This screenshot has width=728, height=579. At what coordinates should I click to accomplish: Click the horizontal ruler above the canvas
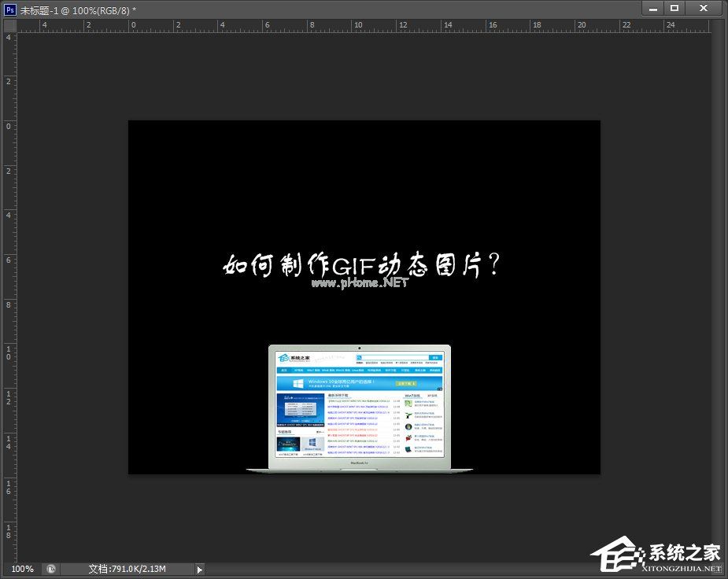tap(362, 25)
